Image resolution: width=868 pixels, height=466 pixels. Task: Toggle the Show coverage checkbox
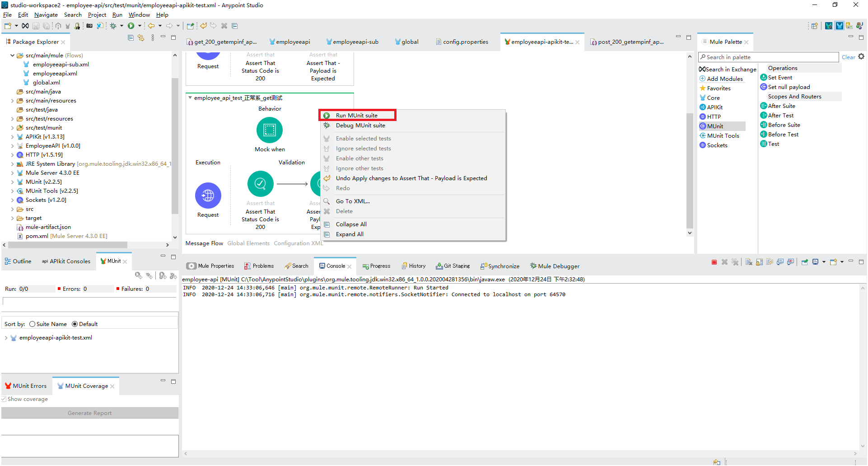[x=4, y=399]
